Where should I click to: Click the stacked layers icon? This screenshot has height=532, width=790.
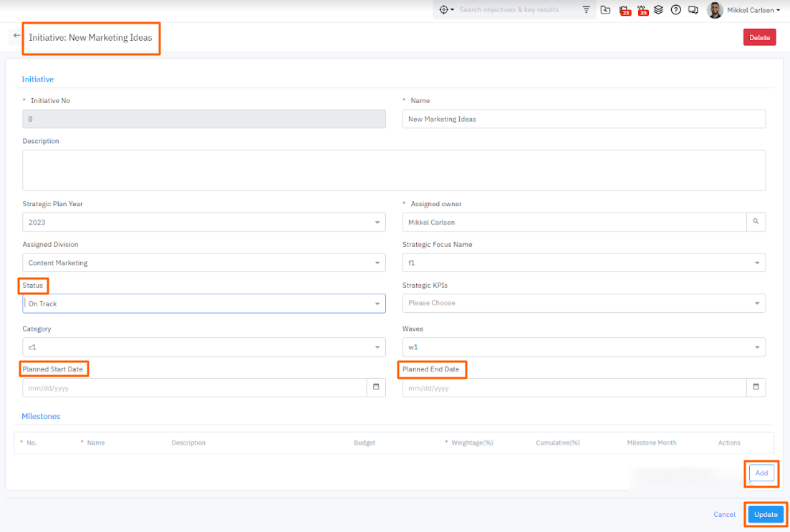coord(659,10)
